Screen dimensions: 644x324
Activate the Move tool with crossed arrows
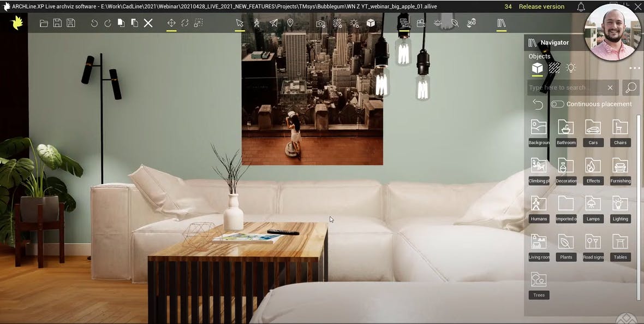click(171, 23)
